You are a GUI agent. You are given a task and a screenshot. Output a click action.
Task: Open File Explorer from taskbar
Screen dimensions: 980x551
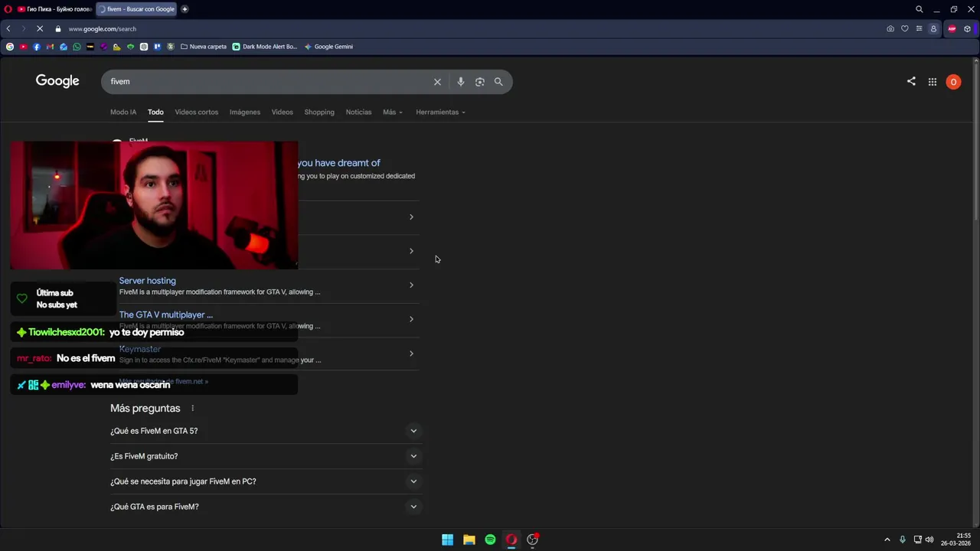coord(469,540)
